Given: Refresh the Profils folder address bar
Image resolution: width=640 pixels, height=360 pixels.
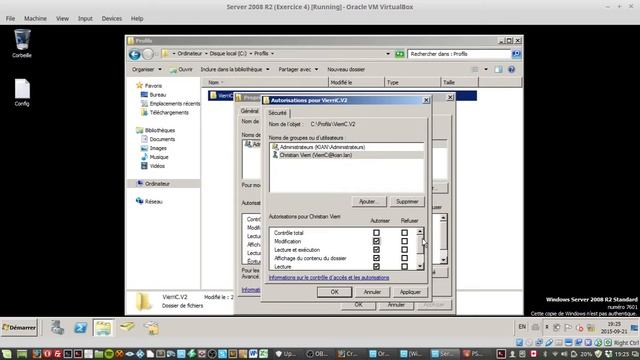Looking at the screenshot, I should (400, 54).
